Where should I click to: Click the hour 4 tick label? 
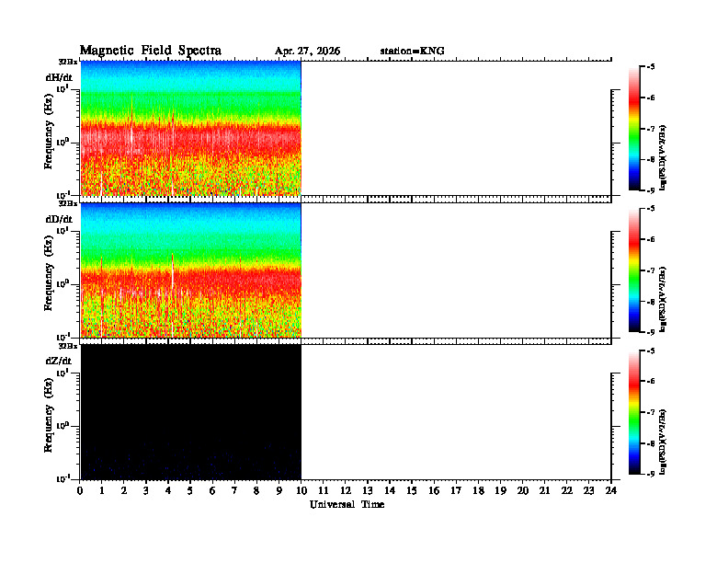pos(168,491)
